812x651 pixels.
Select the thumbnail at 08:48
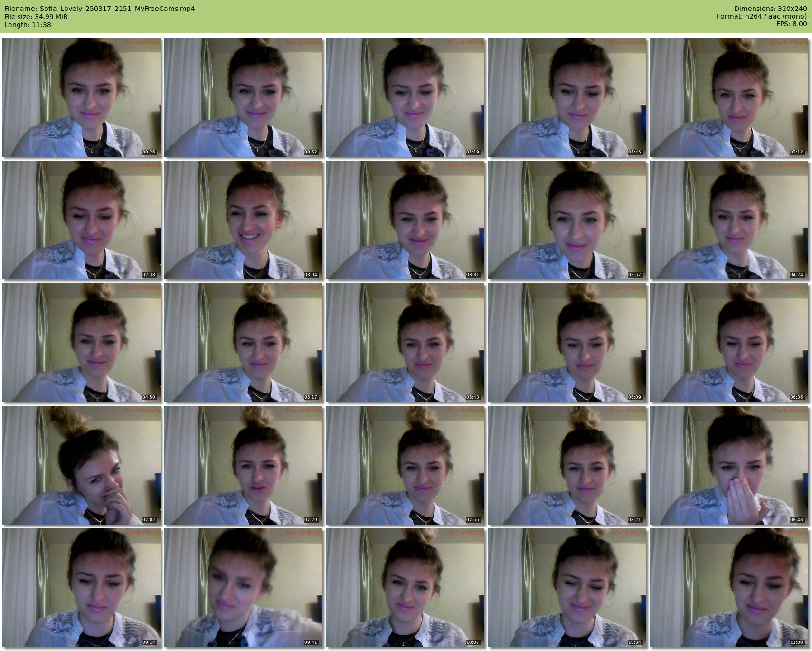click(729, 465)
